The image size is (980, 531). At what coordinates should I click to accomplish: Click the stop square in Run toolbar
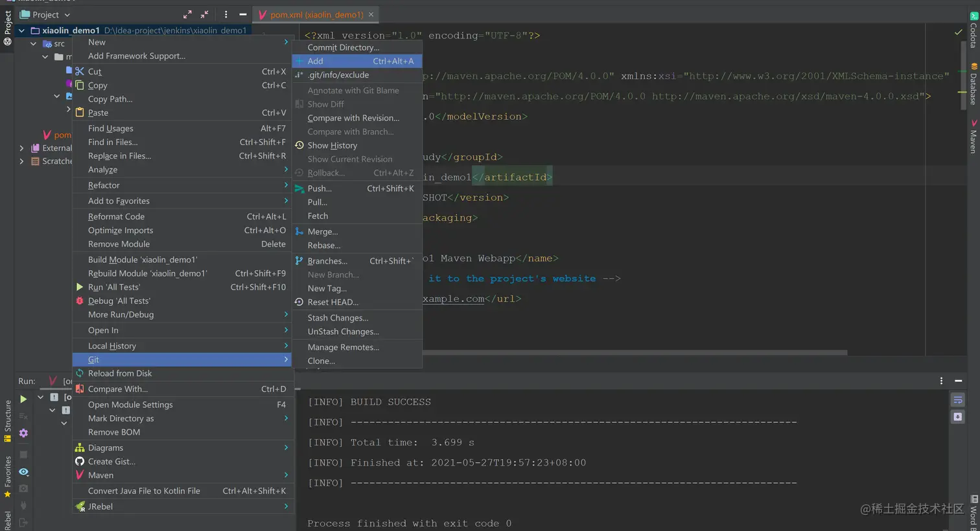pyautogui.click(x=23, y=455)
